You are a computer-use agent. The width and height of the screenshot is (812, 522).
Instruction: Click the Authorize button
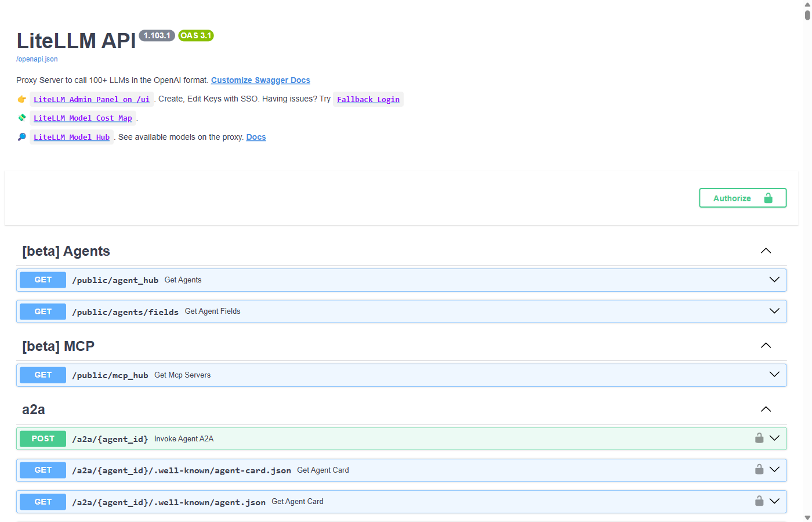(x=743, y=198)
